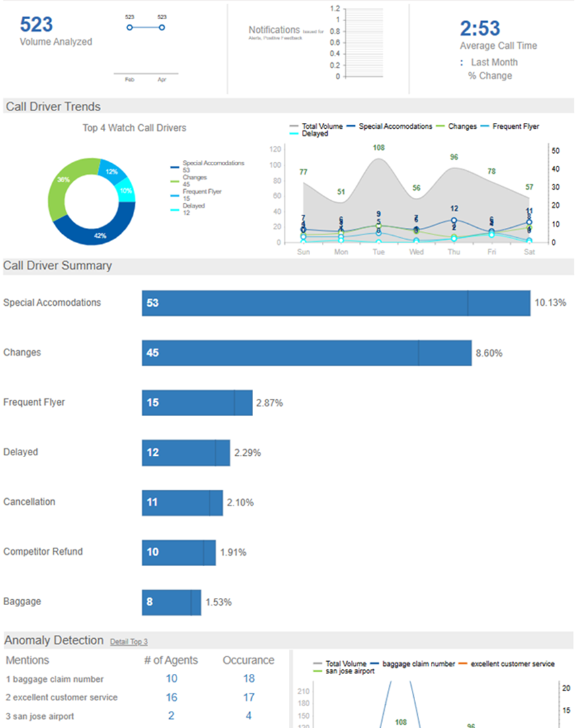The image size is (575, 728).
Task: Select the Baggage bar showing 8
Action: pos(171,602)
